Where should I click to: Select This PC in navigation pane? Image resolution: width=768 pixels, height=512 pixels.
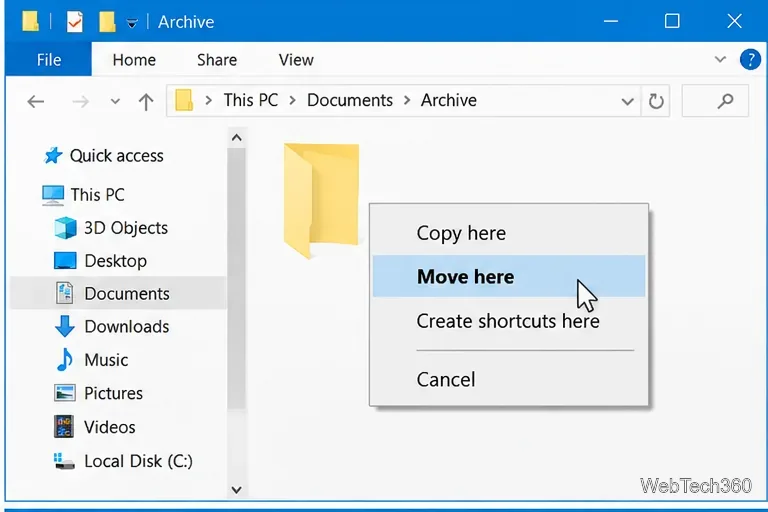pos(97,195)
